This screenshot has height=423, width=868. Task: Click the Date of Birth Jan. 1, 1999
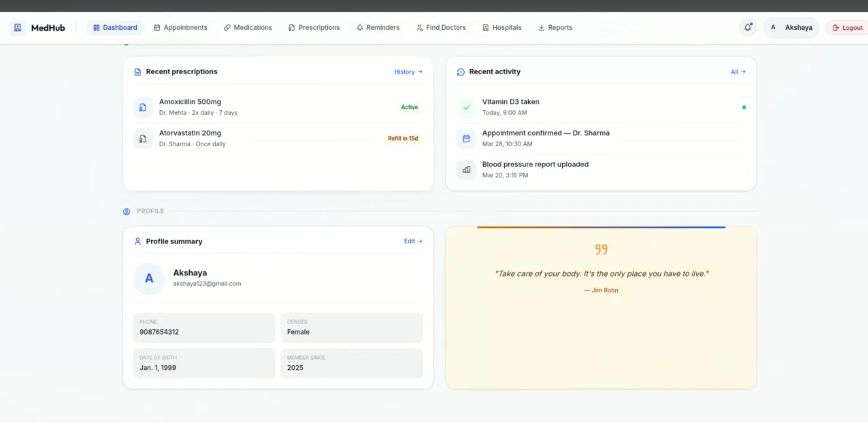pos(204,363)
